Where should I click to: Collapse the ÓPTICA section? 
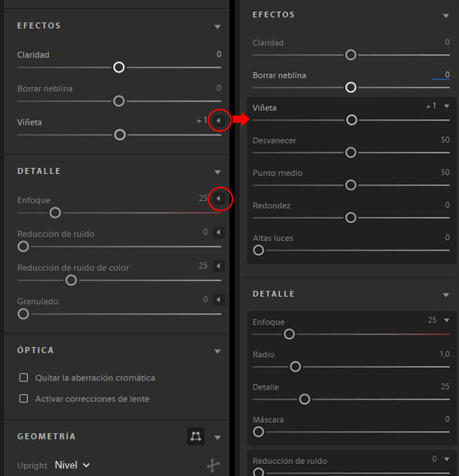click(217, 352)
